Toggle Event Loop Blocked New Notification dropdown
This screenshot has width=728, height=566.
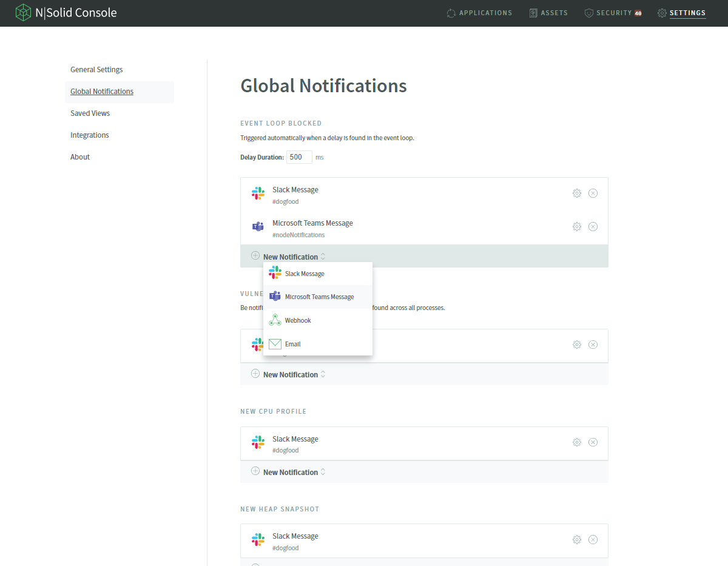(x=294, y=257)
